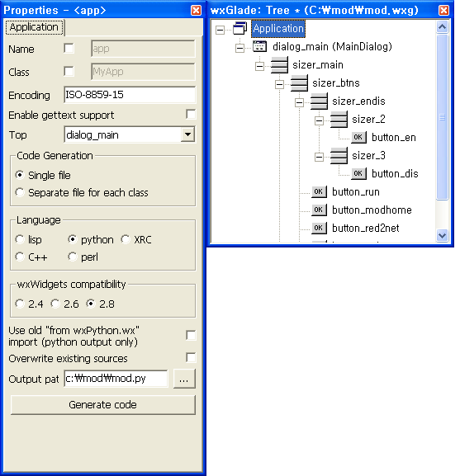Select button_dis label in tree

(x=395, y=173)
